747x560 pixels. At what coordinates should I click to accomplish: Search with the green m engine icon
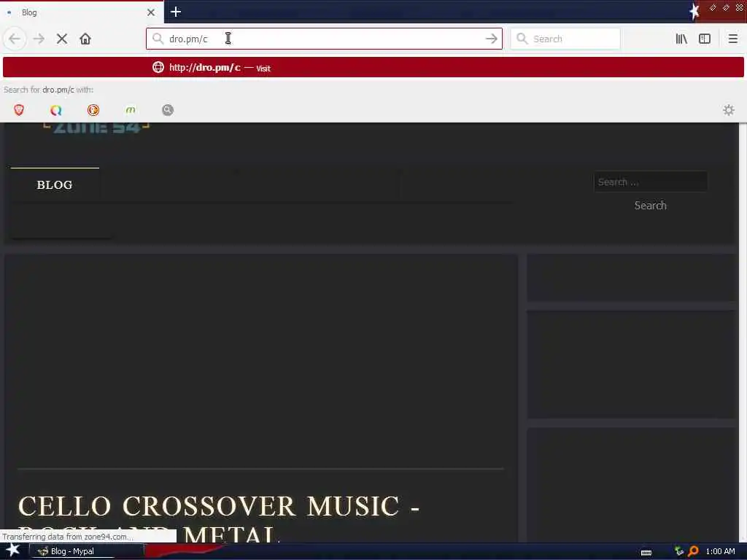point(131,110)
